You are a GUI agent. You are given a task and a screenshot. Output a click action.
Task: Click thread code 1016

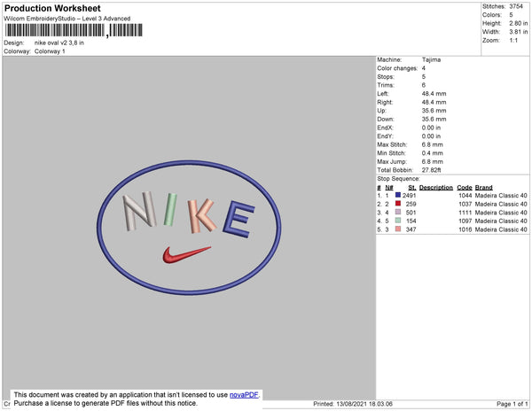[x=465, y=229]
